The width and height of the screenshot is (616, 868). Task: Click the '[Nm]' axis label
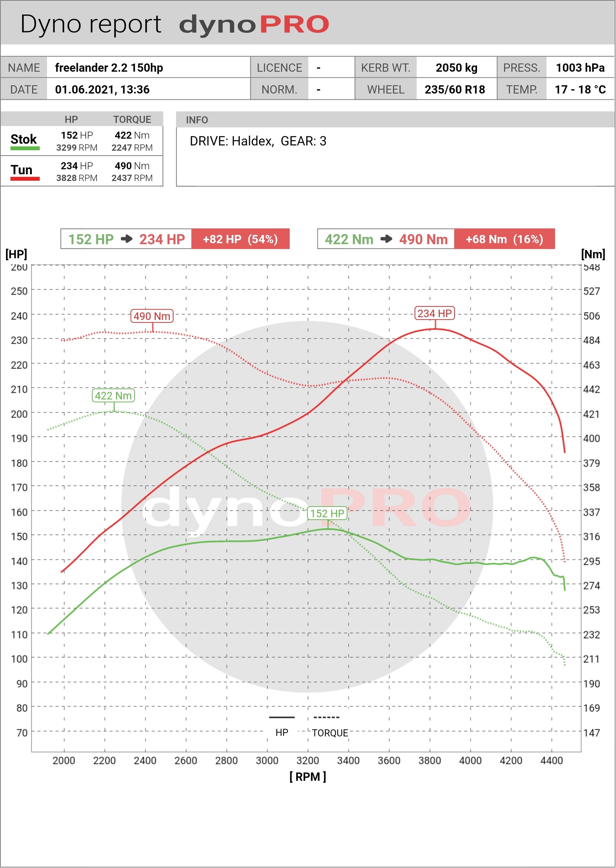[593, 254]
